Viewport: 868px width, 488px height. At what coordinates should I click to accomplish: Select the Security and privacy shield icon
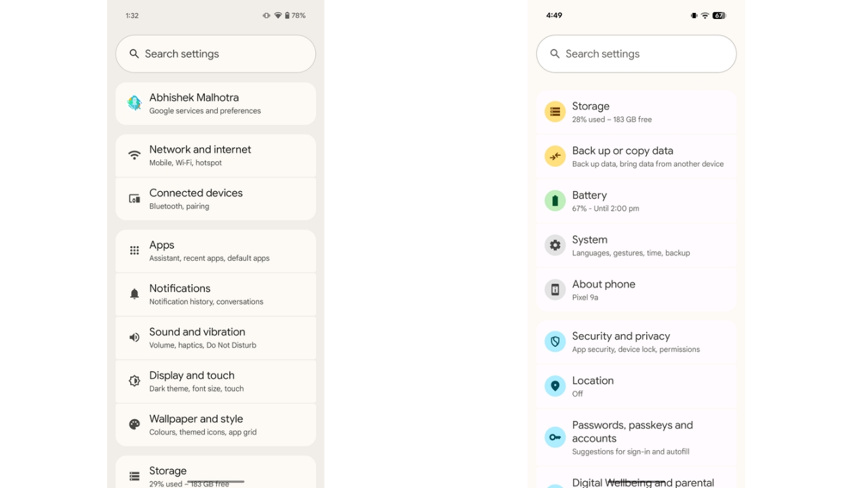tap(555, 341)
